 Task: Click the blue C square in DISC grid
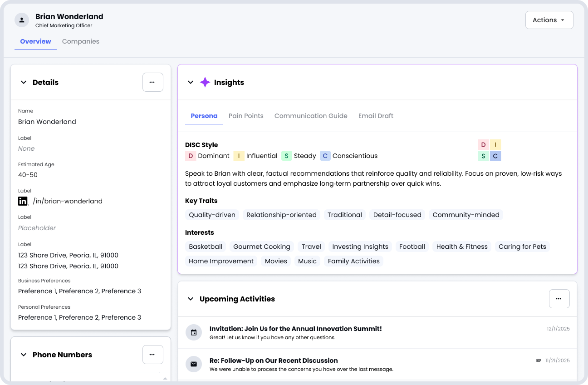coord(495,156)
